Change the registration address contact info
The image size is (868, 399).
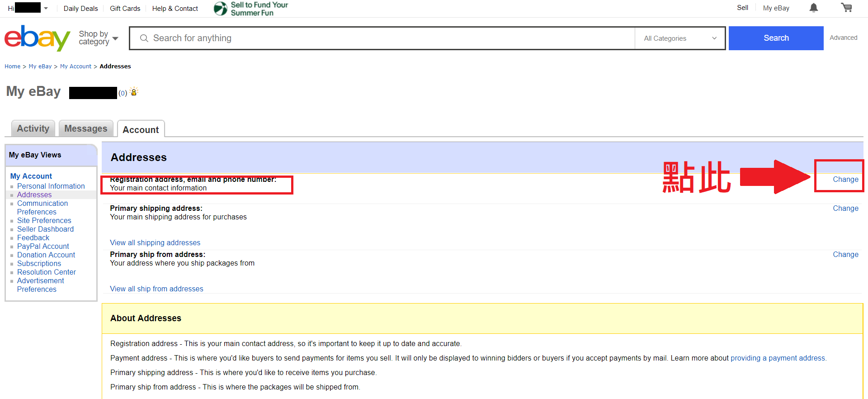click(845, 179)
